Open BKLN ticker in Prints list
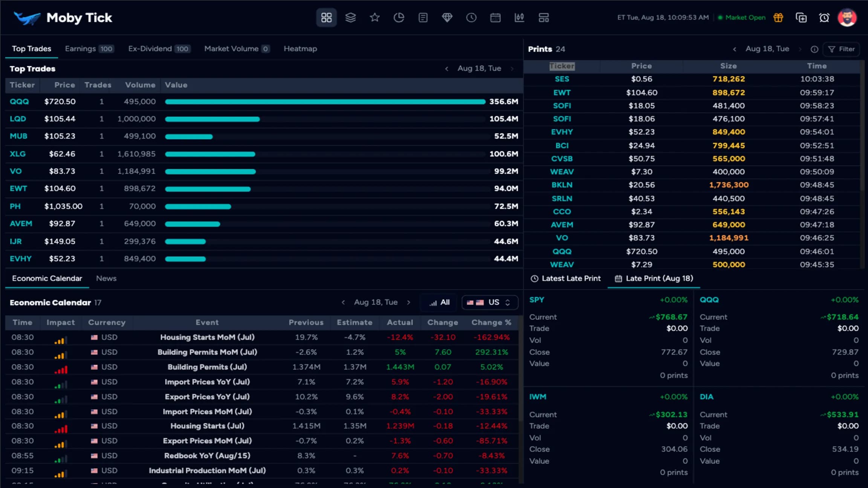 pos(562,185)
